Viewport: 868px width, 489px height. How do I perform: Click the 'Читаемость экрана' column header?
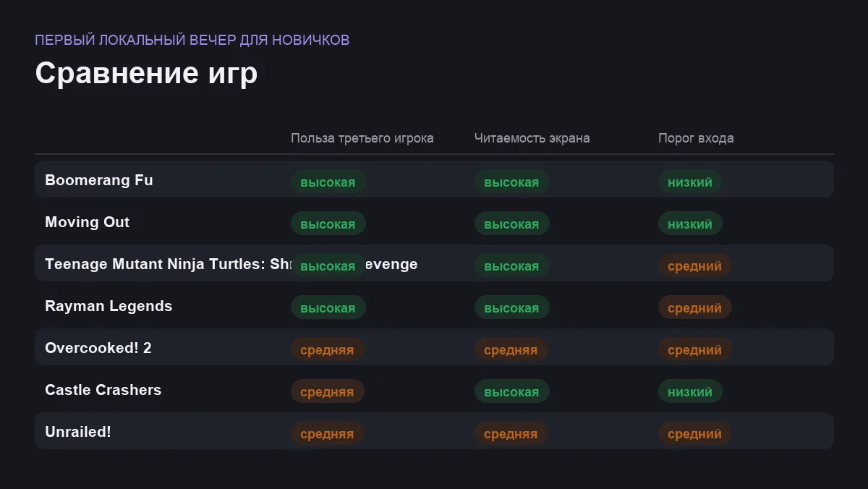coord(532,138)
